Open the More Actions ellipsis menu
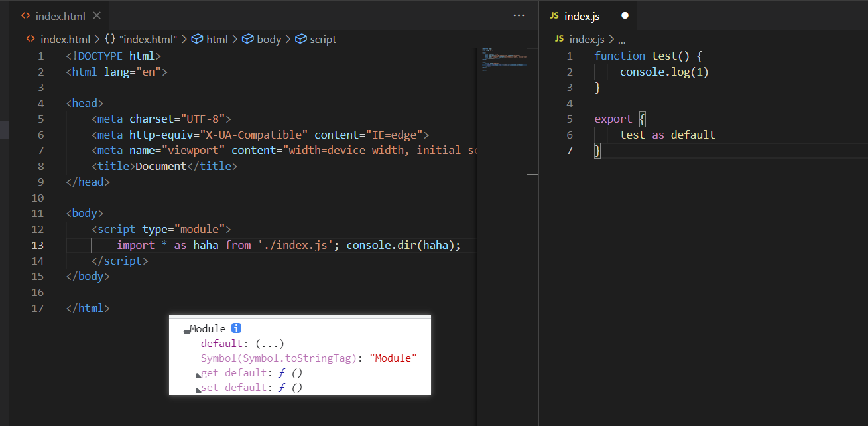 [519, 15]
